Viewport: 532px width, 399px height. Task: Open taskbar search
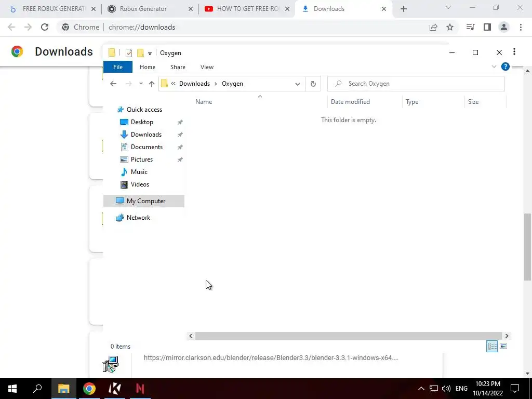coord(37,389)
